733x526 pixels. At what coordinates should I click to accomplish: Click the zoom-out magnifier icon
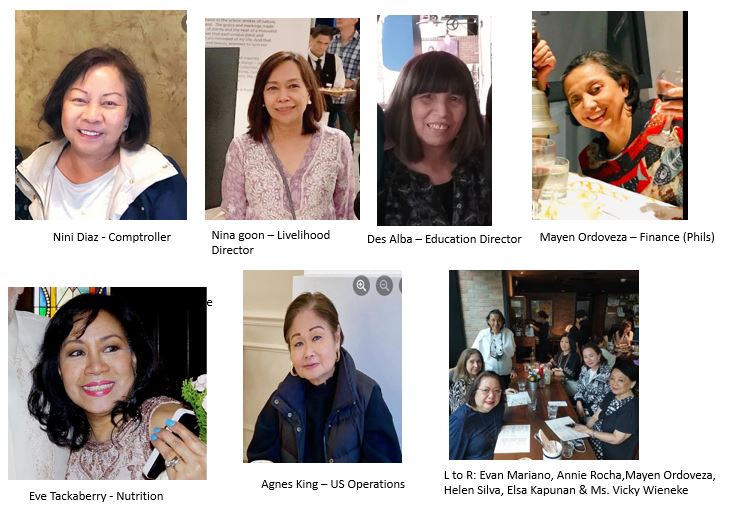(x=384, y=285)
